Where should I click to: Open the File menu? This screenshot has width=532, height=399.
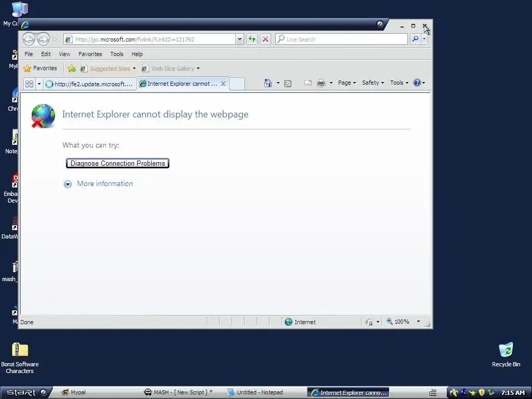[29, 54]
